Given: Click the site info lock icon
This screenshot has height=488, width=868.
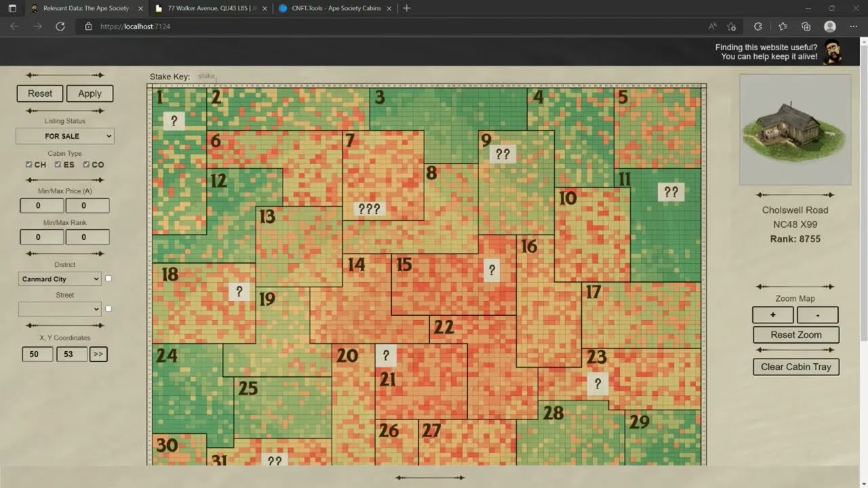Looking at the screenshot, I should pos(88,26).
